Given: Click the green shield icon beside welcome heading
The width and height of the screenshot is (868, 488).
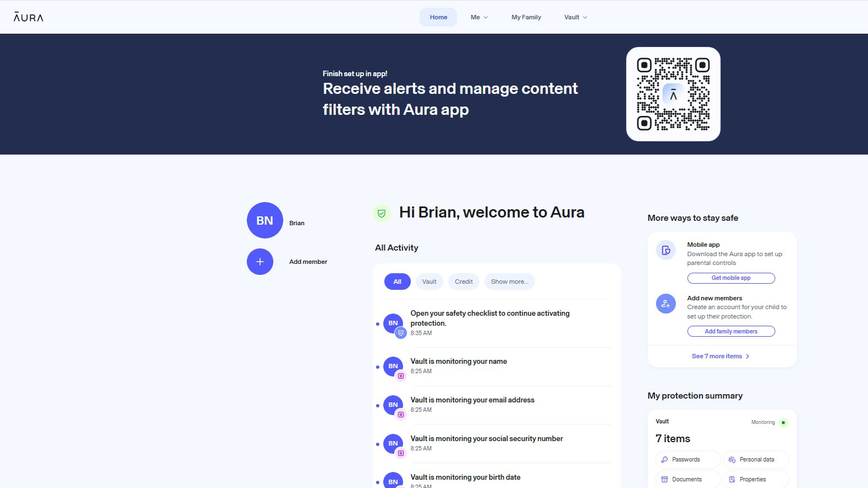Looking at the screenshot, I should pos(382,213).
